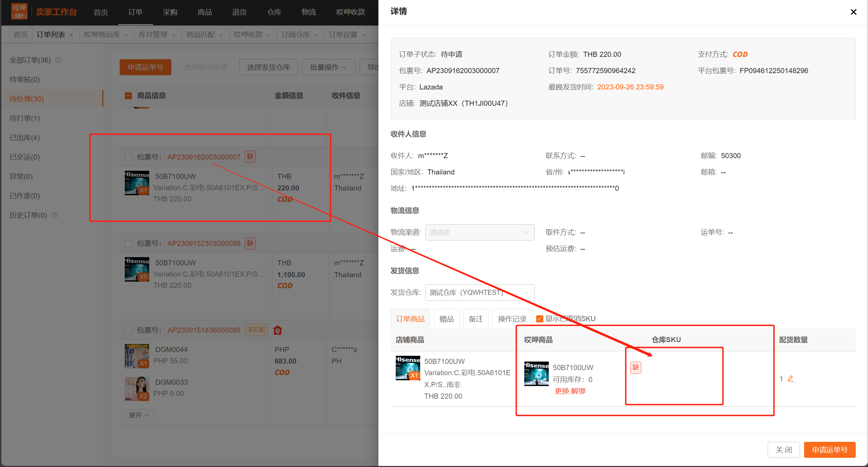Image resolution: width=868 pixels, height=467 pixels.
Task: Open the 退货 top menu
Action: [x=239, y=12]
